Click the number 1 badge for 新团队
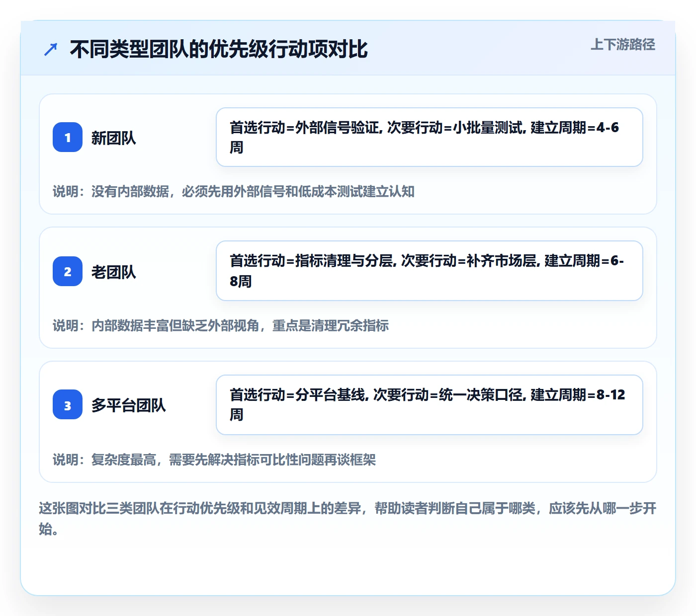This screenshot has height=616, width=696. (68, 137)
